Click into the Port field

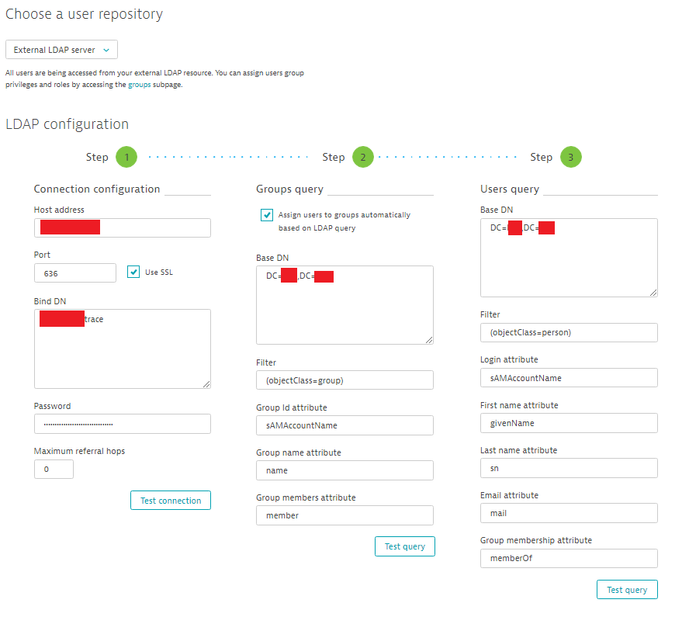pos(75,273)
